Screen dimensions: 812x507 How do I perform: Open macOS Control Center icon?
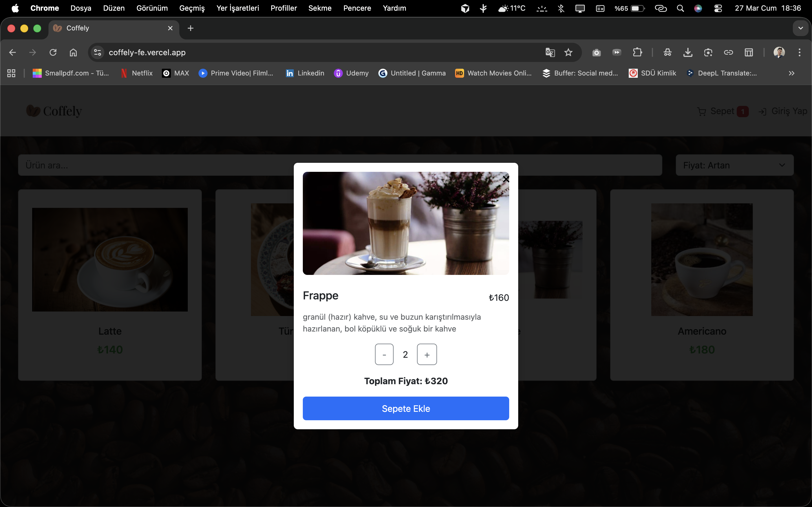718,8
